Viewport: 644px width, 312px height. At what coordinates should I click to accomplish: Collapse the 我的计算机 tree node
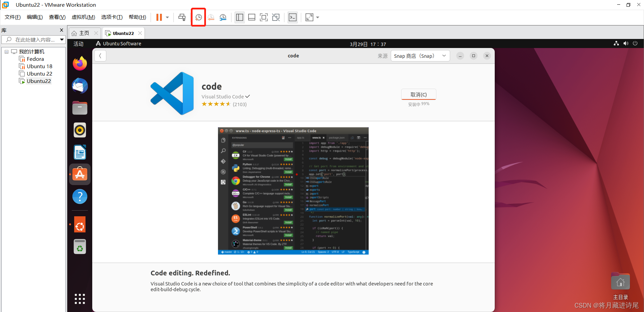tap(6, 52)
